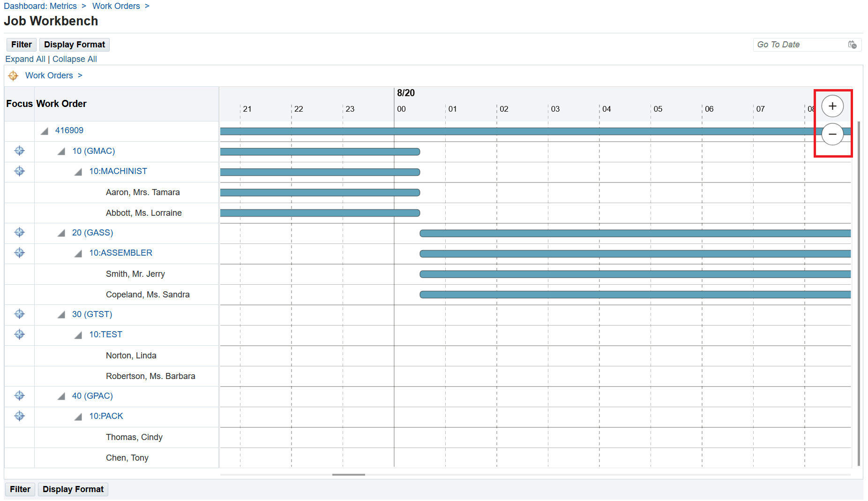868x501 pixels.
Task: Collapse the 20 (GASS) operation
Action: (x=61, y=233)
